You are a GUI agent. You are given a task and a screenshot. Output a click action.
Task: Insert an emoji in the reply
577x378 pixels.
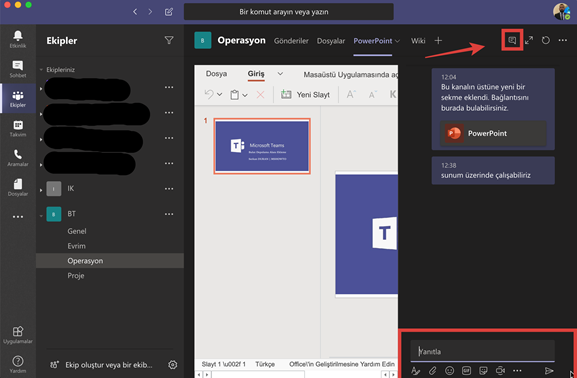tap(449, 371)
